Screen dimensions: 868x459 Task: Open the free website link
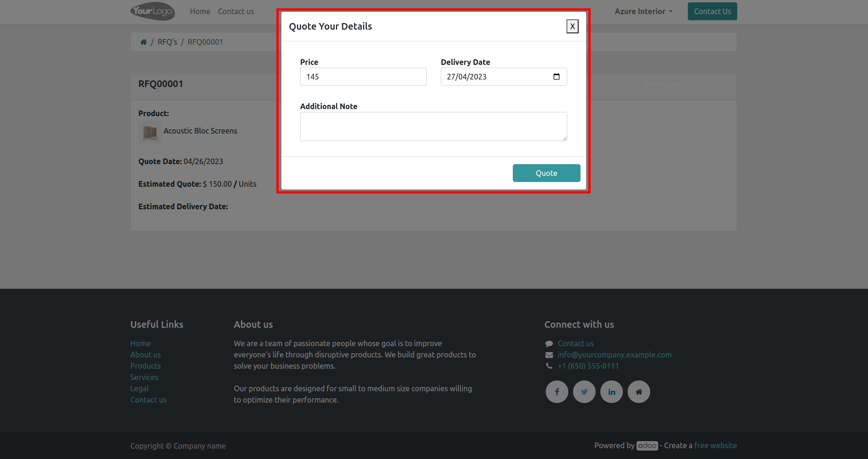point(716,445)
